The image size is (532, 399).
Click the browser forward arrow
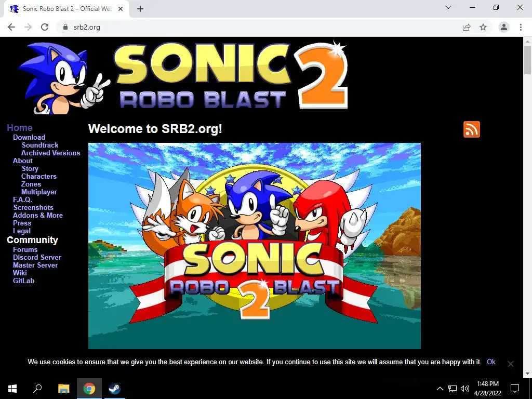[x=28, y=27]
